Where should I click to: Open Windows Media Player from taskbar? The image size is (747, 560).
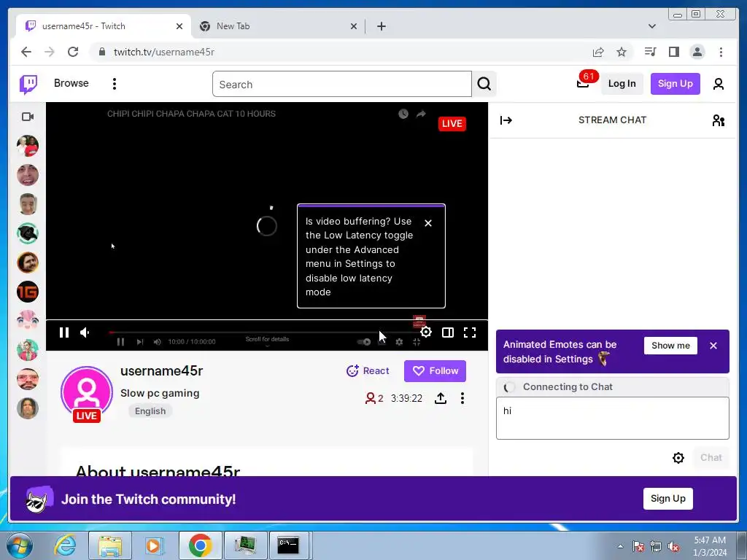153,545
